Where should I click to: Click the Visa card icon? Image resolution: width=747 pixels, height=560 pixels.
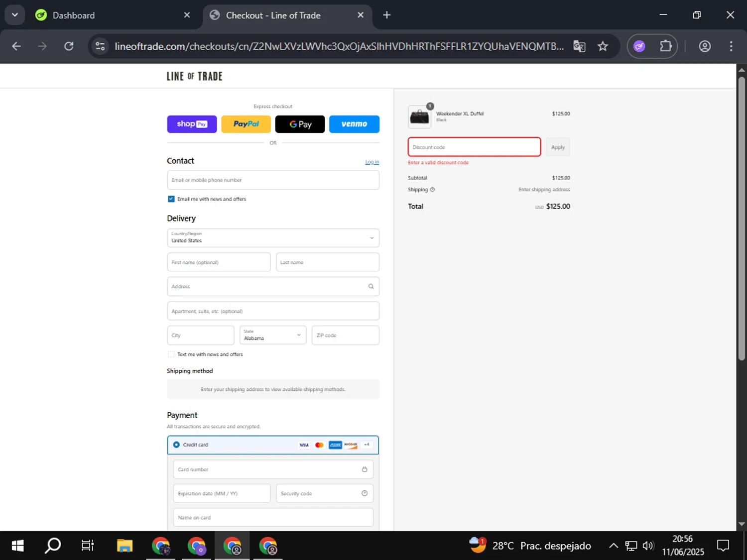click(x=304, y=445)
